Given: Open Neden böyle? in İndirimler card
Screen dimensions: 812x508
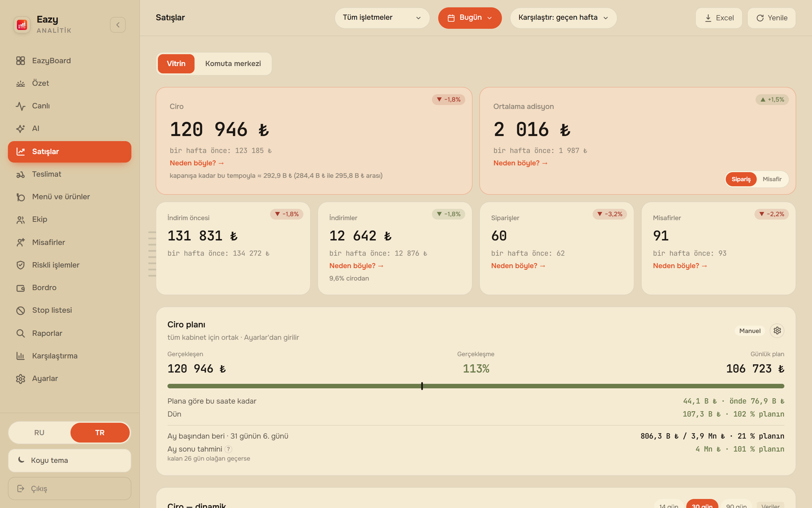Looking at the screenshot, I should pyautogui.click(x=356, y=266).
